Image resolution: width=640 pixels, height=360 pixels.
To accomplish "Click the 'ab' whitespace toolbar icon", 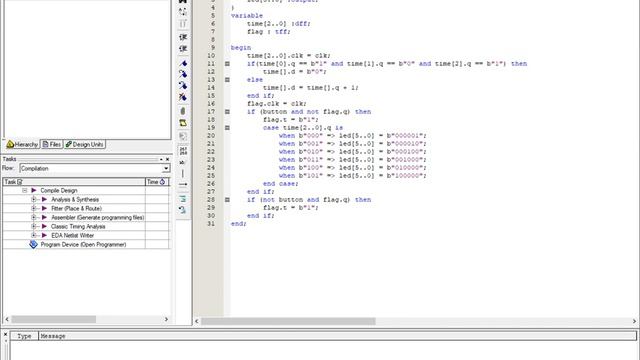I will pos(183,162).
